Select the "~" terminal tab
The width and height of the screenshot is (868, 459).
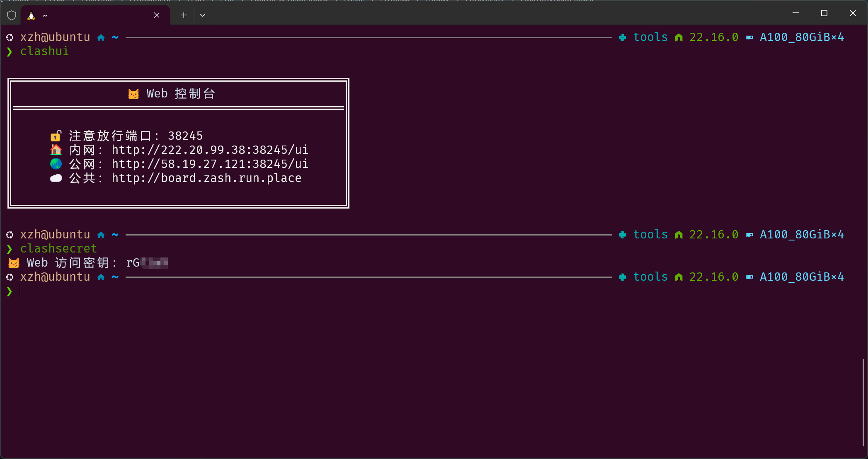95,15
